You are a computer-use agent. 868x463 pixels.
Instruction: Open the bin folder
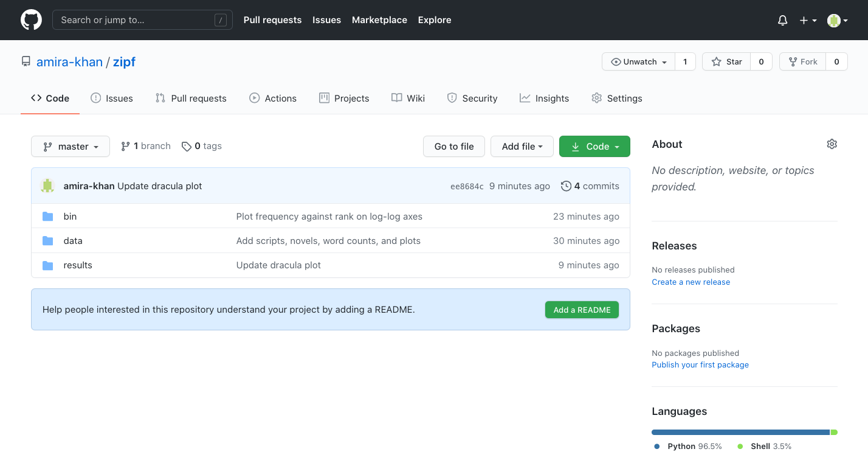70,217
